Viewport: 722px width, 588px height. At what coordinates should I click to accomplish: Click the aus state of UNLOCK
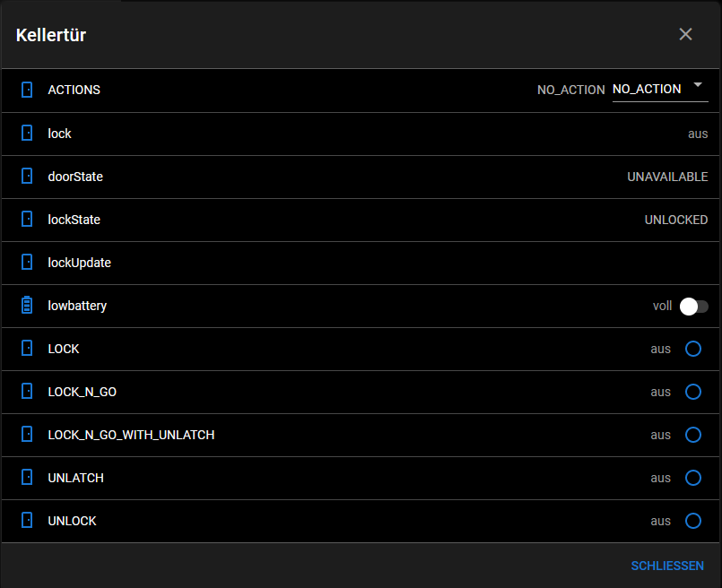pos(661,522)
